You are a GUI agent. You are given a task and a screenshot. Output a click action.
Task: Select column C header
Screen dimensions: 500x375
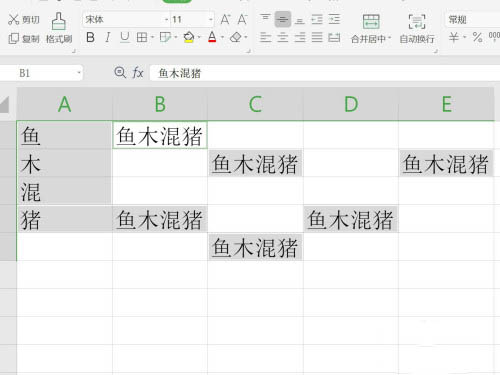point(255,104)
